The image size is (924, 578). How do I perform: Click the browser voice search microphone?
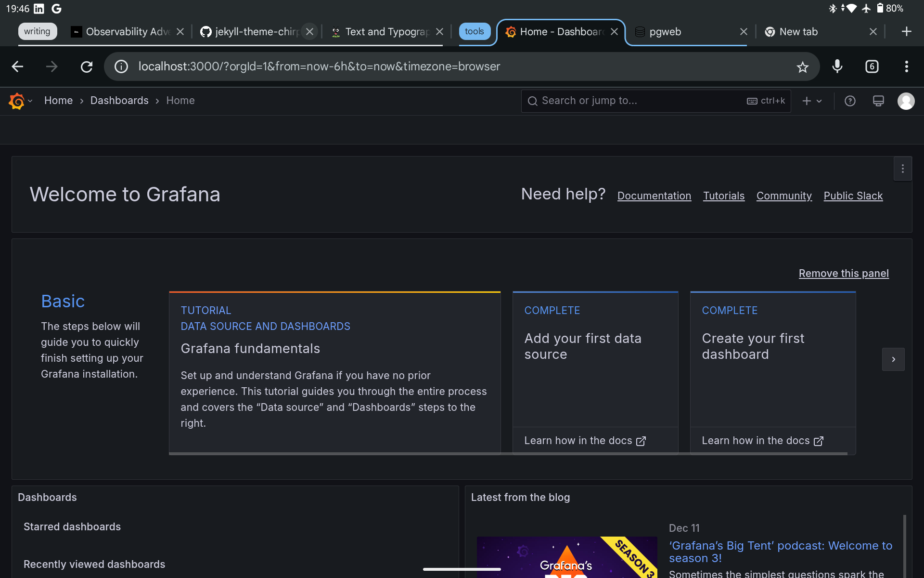click(837, 66)
